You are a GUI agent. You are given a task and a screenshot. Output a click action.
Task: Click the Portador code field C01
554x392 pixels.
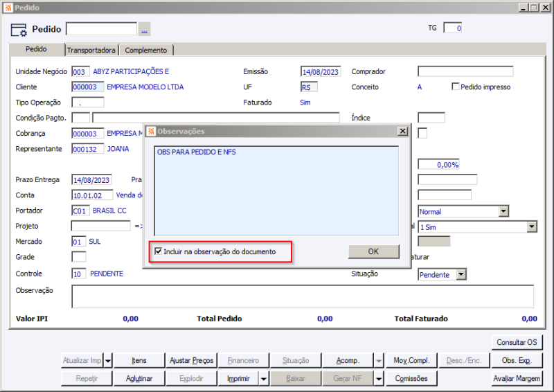point(80,211)
